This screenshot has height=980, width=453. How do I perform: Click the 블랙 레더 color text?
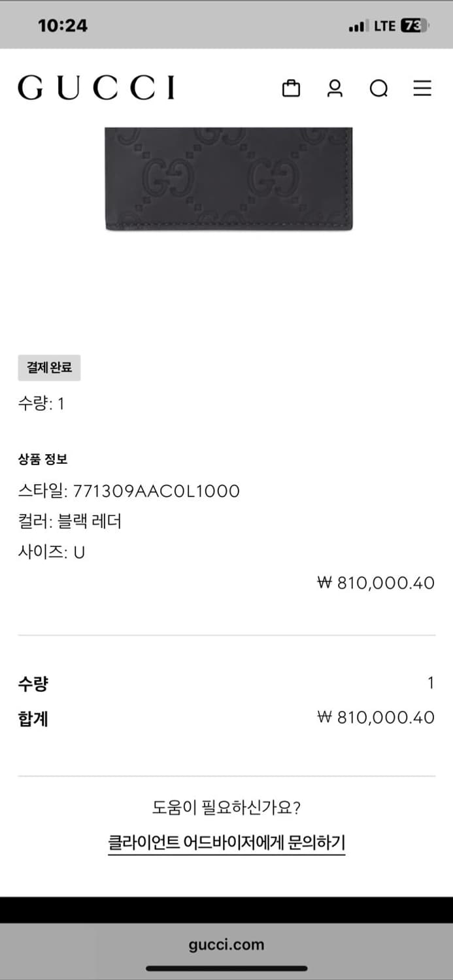(92, 521)
